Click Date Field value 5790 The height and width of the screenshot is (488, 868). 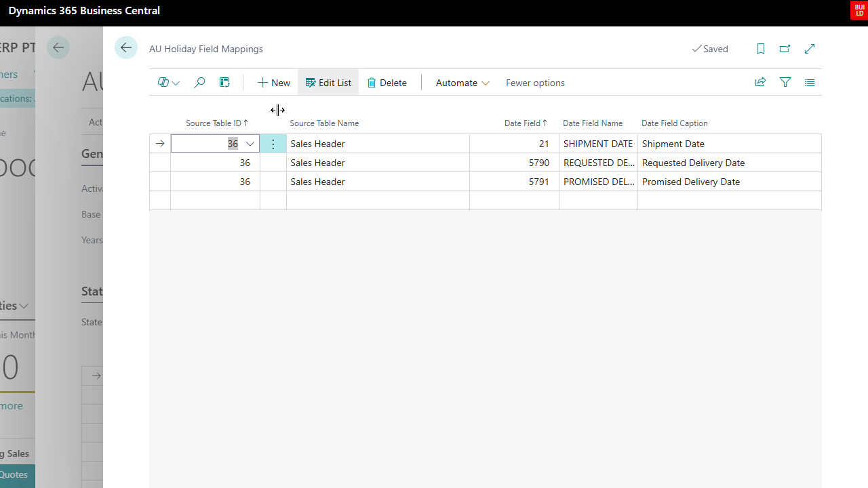coord(514,163)
